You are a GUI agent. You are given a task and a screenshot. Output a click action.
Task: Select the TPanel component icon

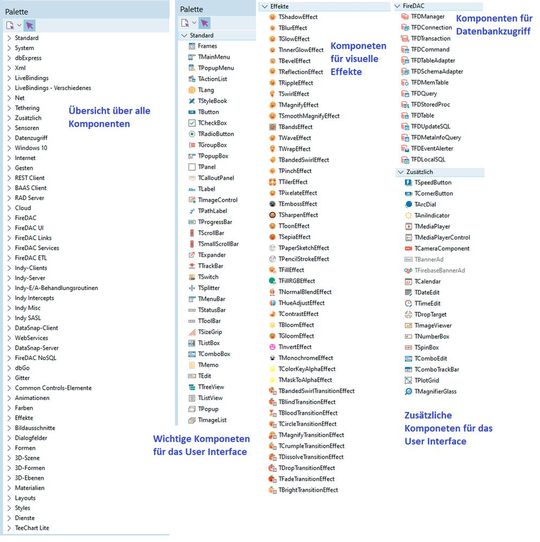pyautogui.click(x=192, y=167)
